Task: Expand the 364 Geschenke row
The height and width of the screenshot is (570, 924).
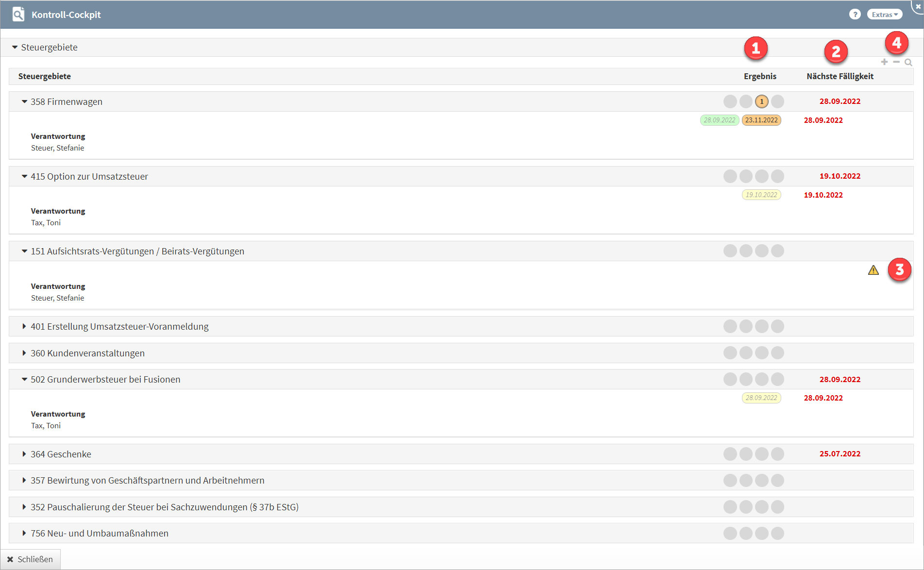Action: coord(24,454)
